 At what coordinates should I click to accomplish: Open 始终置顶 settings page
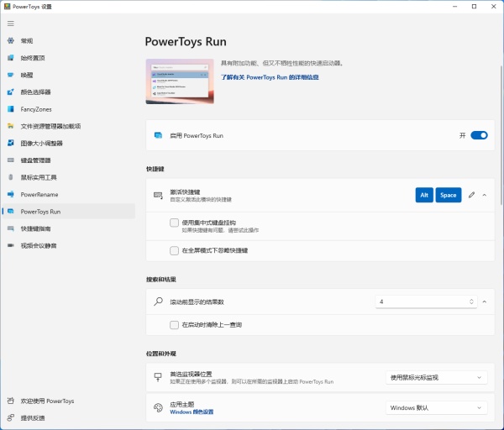[x=69, y=57]
